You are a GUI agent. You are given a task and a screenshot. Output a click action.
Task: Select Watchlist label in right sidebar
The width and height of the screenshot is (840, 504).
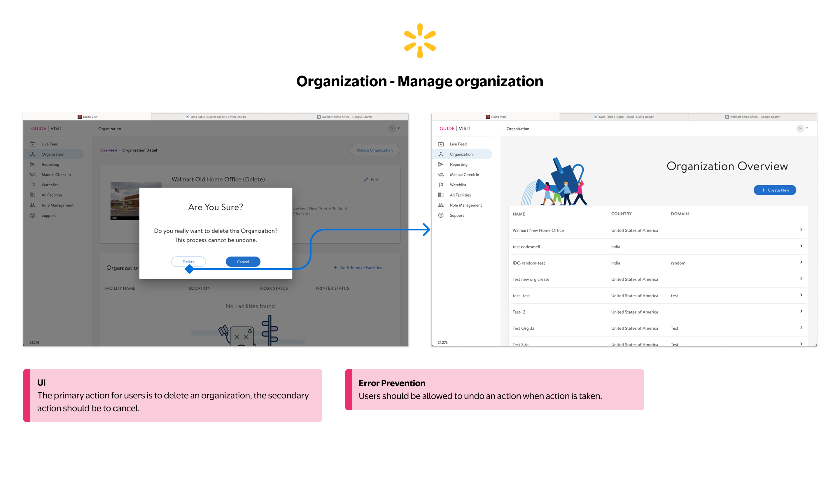(x=458, y=185)
